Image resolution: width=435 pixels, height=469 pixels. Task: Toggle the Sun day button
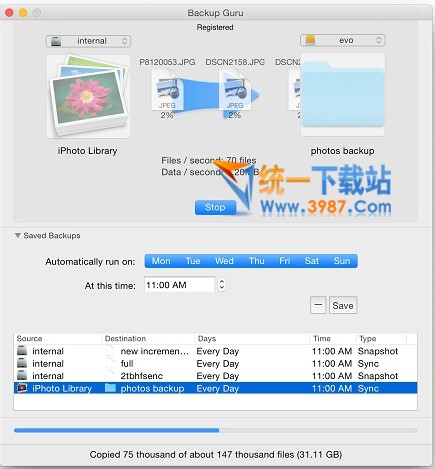click(x=342, y=261)
